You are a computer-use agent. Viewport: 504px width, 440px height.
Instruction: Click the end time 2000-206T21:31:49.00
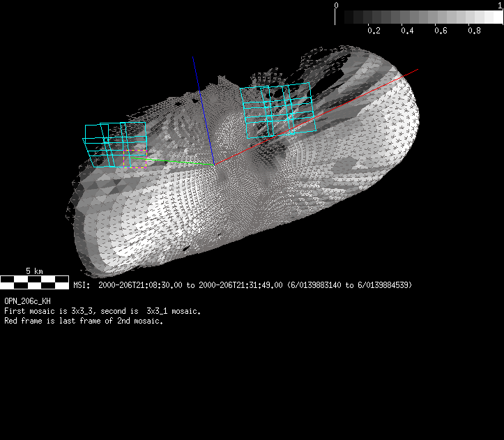pos(240,285)
